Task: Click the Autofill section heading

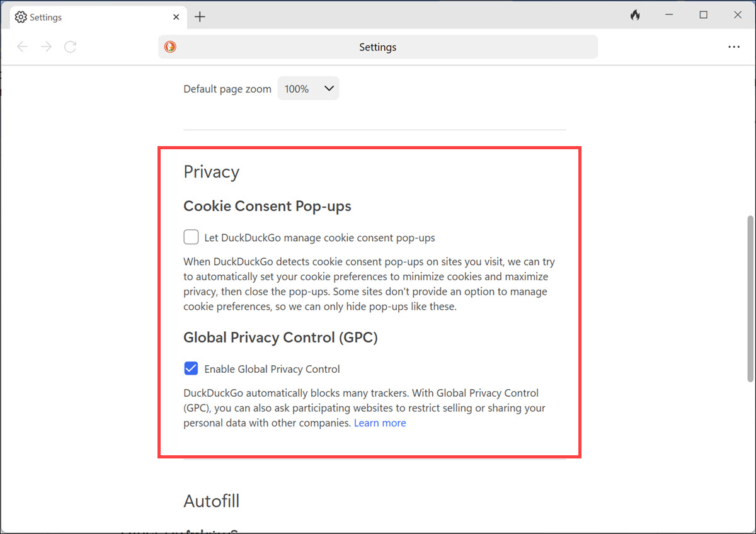Action: [x=212, y=501]
